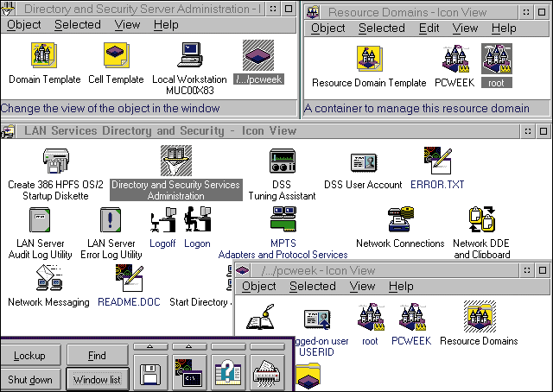Open the README.DOC document icon

coord(130,278)
